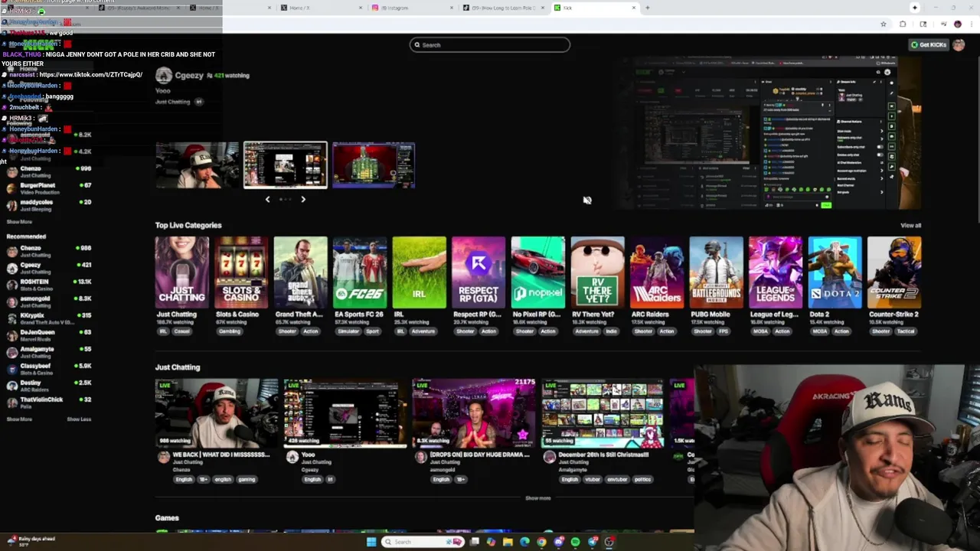Focus the Kick search field
980x551 pixels.
tap(490, 45)
